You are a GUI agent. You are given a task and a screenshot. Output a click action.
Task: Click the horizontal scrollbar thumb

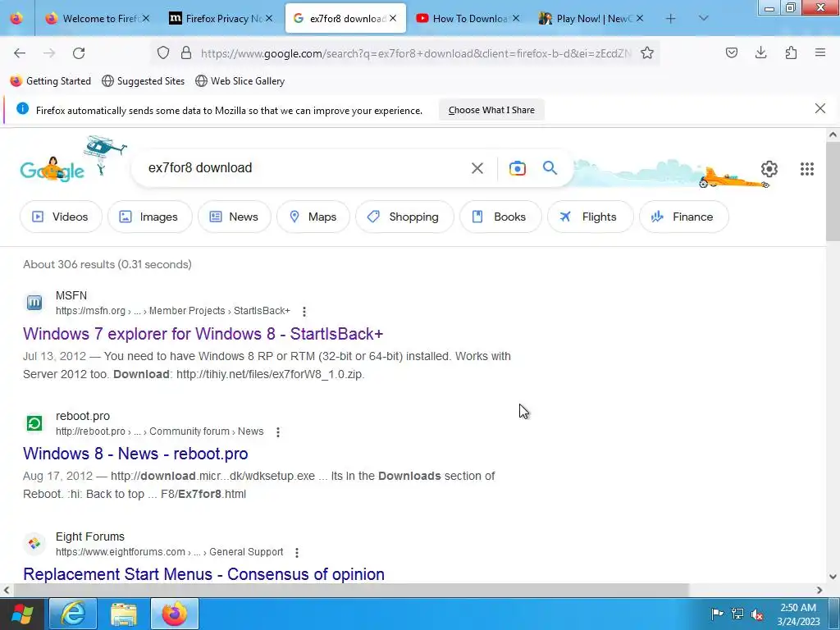pyautogui.click(x=351, y=591)
